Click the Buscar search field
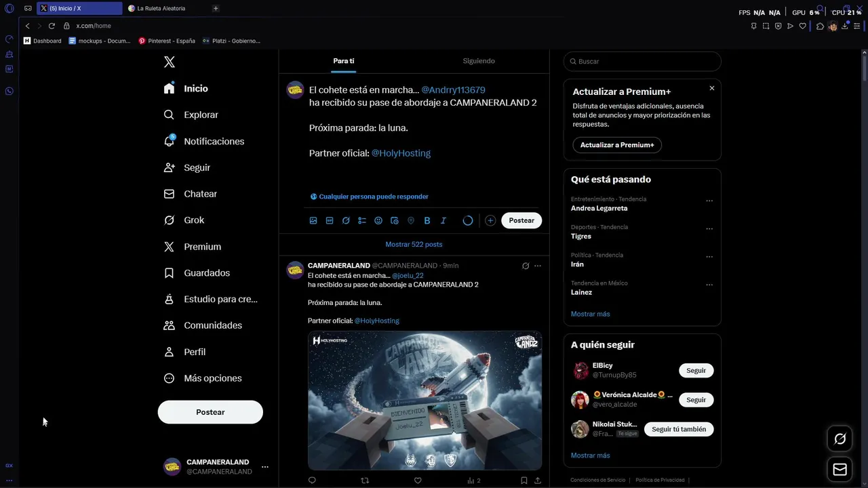 [x=642, y=62]
